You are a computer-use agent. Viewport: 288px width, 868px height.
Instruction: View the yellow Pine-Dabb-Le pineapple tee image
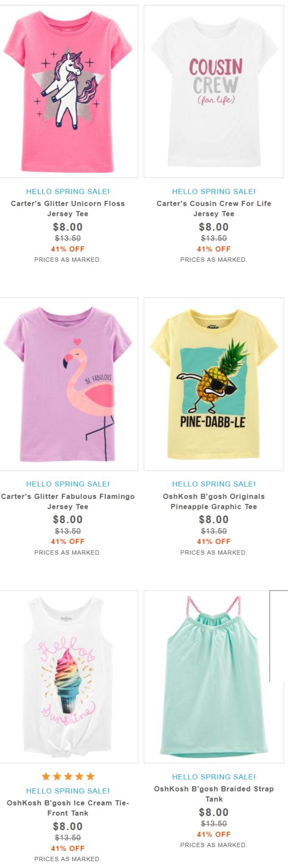click(214, 384)
